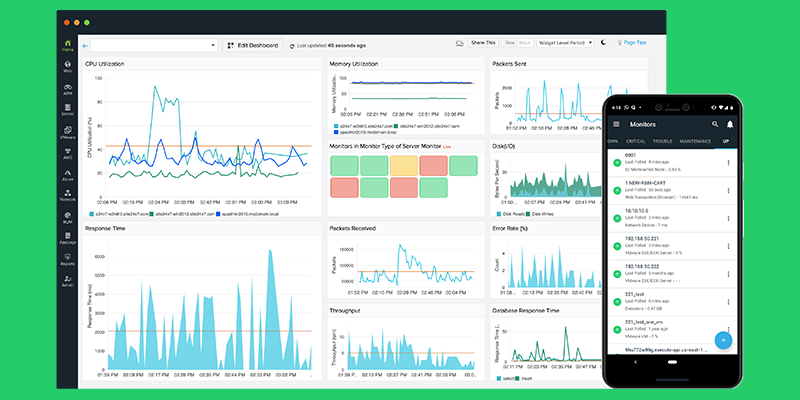Screen dimensions: 800x400
Task: Click the CPU Utilization widget title
Action: click(105, 64)
